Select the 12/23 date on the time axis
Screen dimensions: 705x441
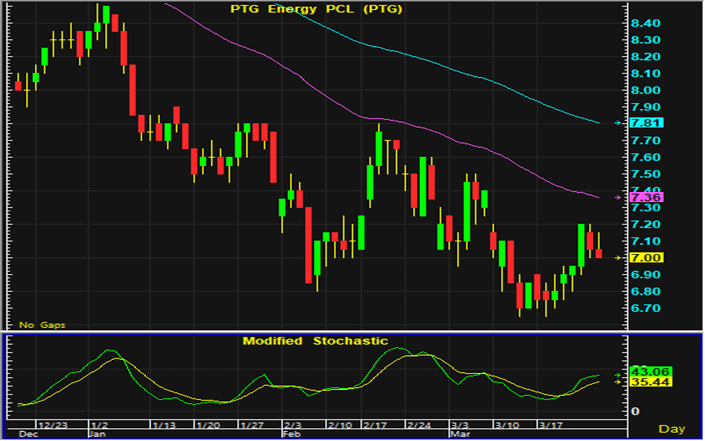point(53,424)
